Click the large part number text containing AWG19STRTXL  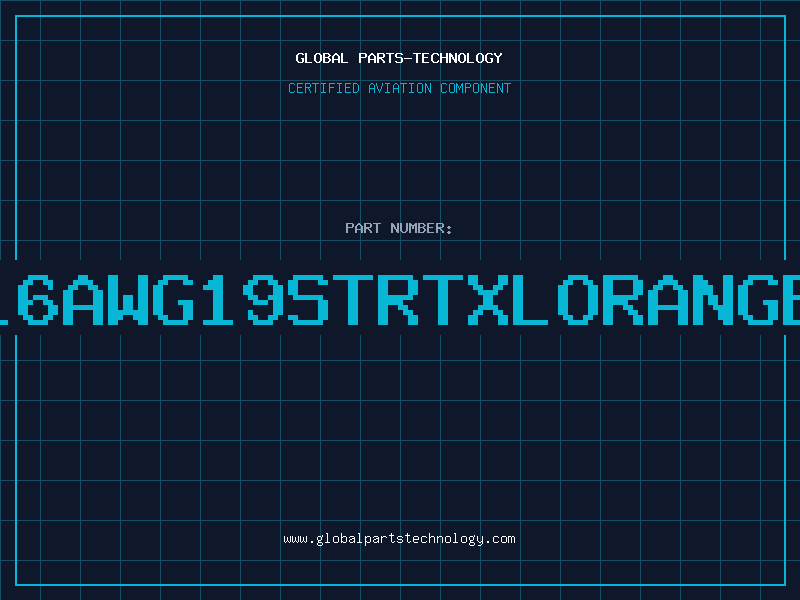point(400,299)
